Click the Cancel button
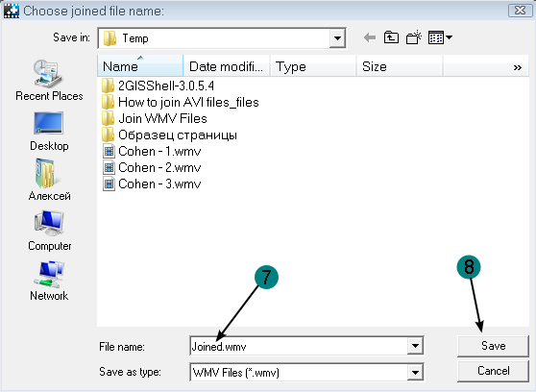This screenshot has height=392, width=536. click(x=493, y=371)
